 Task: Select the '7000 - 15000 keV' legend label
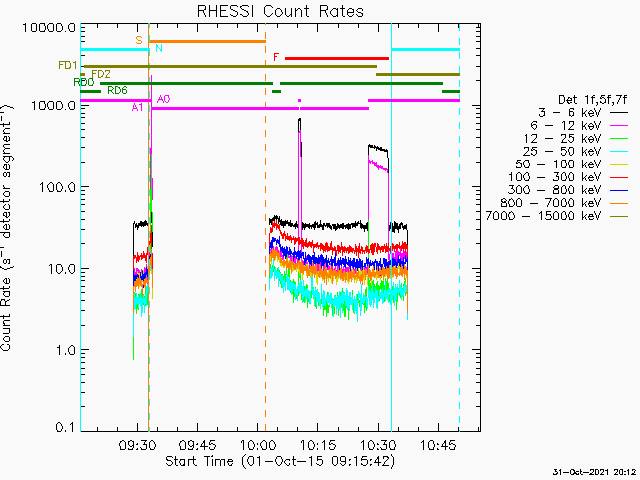(543, 216)
